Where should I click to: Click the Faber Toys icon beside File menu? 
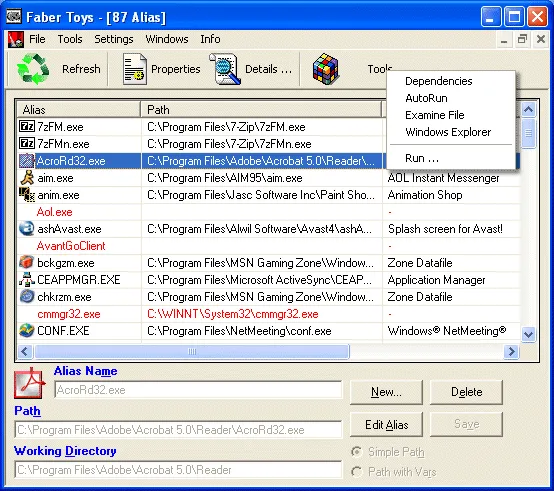pos(16,39)
